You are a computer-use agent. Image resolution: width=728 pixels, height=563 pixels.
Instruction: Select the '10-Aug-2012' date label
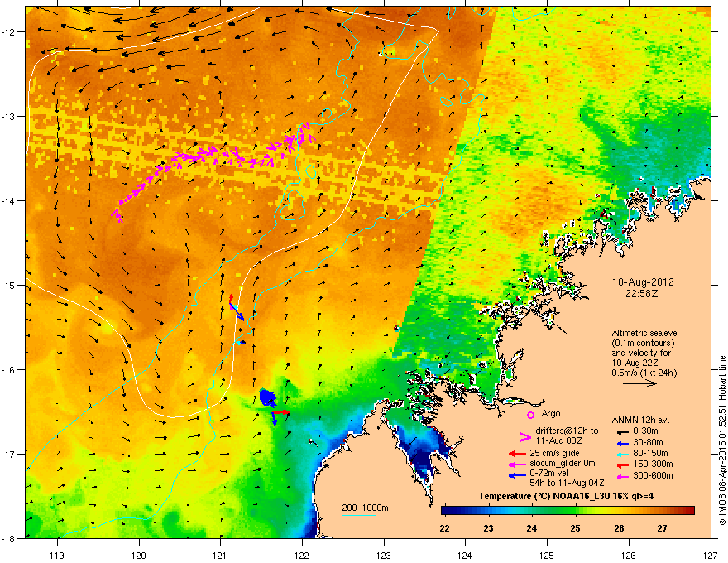(x=643, y=282)
